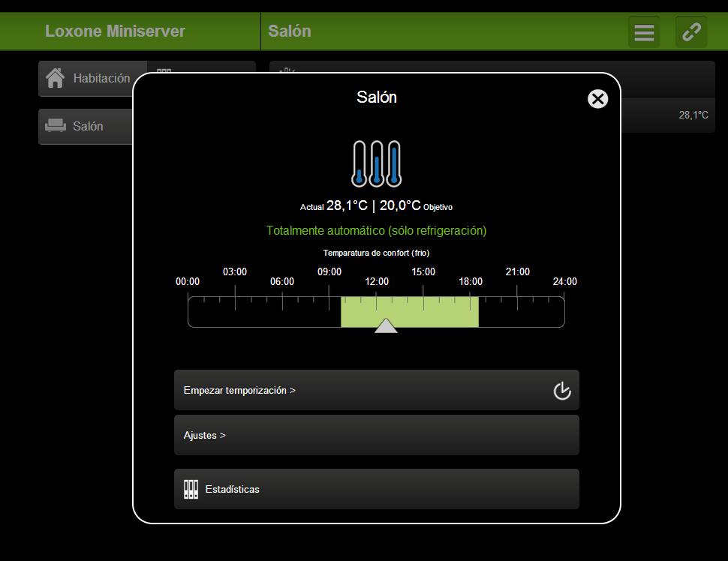Click the Loxone Miniserver title
This screenshot has width=728, height=561.
(x=115, y=31)
